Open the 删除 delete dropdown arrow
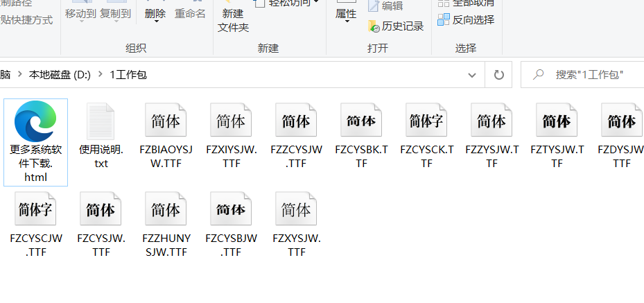Image resolution: width=644 pixels, height=303 pixels. pos(155,22)
